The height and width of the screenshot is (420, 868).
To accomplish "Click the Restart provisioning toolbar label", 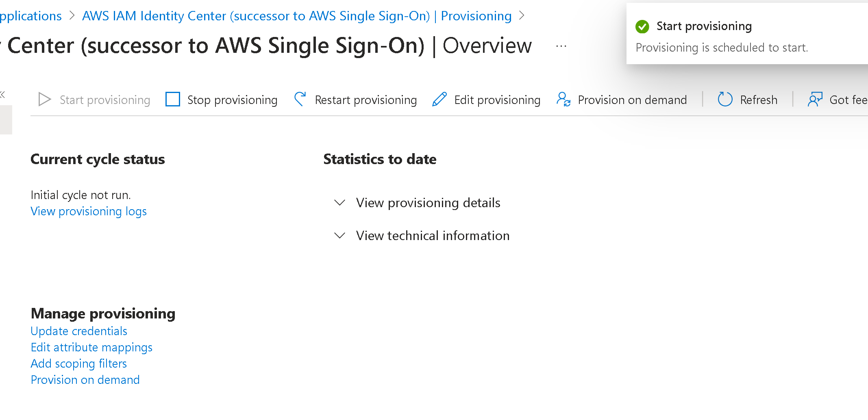I will (x=365, y=100).
